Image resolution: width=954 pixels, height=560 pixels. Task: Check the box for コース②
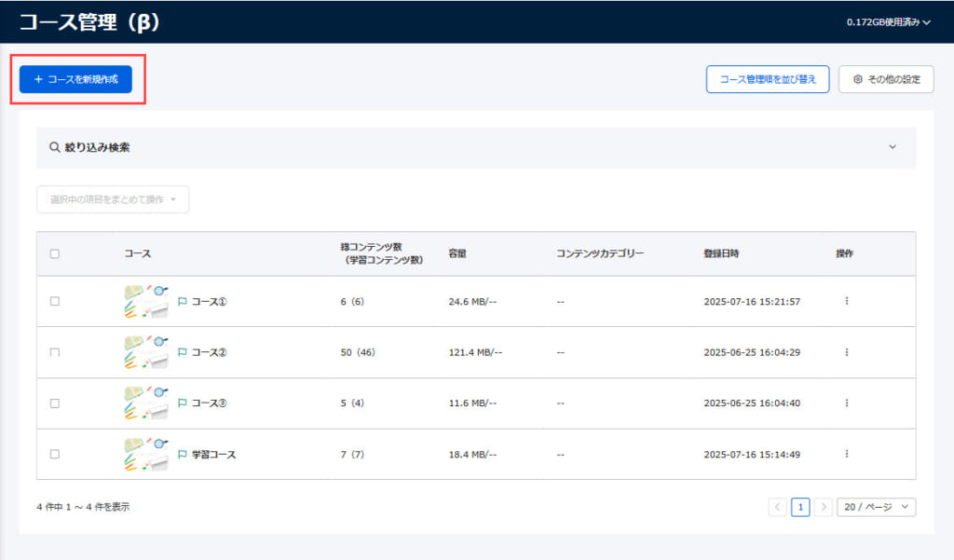[x=55, y=352]
